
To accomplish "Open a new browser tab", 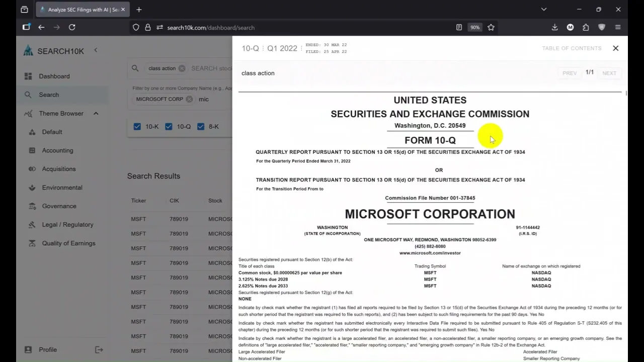I will 139,10.
